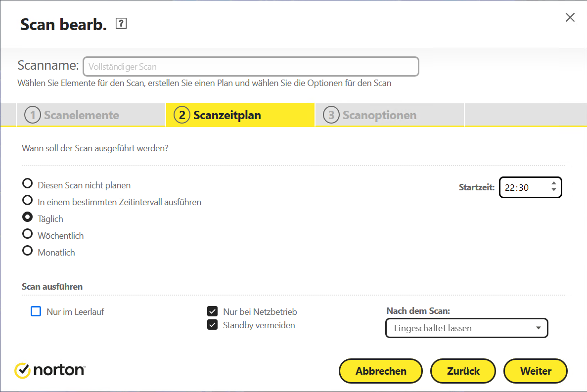Viewport: 587px width, 392px height.
Task: Select the Scanzeitplan tab
Action: (x=240, y=115)
